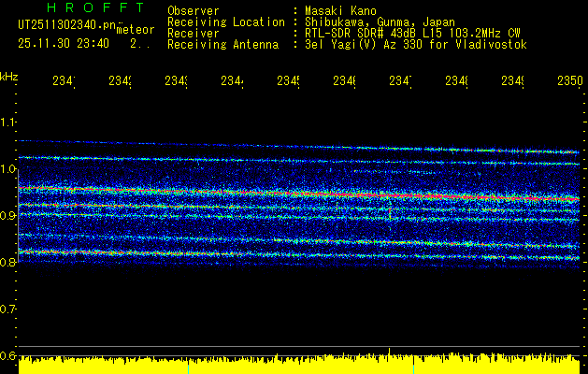This screenshot has width=588, height=374.
Task: Click the yellow signal level strip
Action: coord(299,365)
